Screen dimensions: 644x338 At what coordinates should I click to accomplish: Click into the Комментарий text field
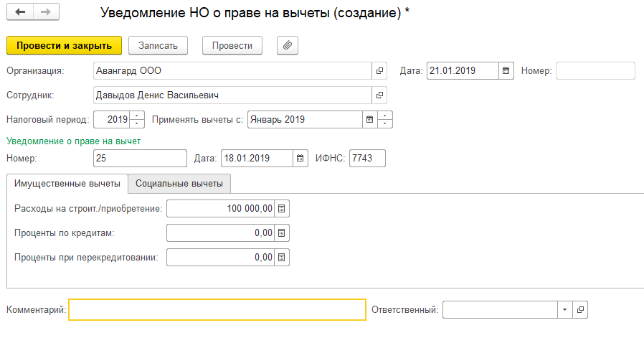click(x=217, y=310)
